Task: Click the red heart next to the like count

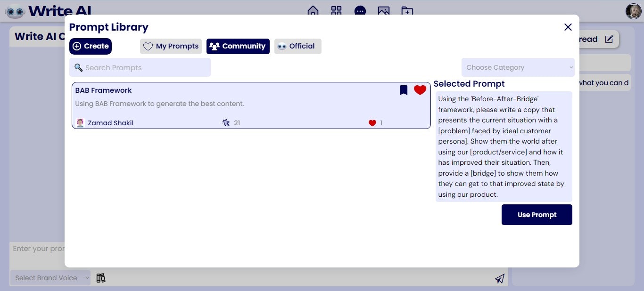Action: pyautogui.click(x=372, y=123)
